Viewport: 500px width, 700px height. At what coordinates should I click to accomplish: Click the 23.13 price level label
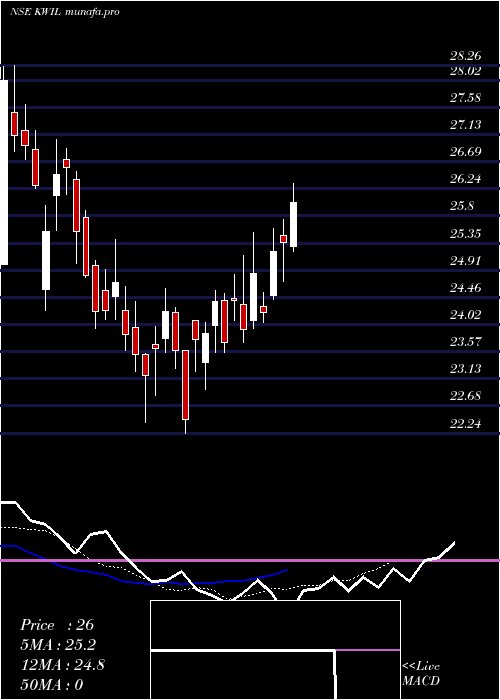click(465, 369)
